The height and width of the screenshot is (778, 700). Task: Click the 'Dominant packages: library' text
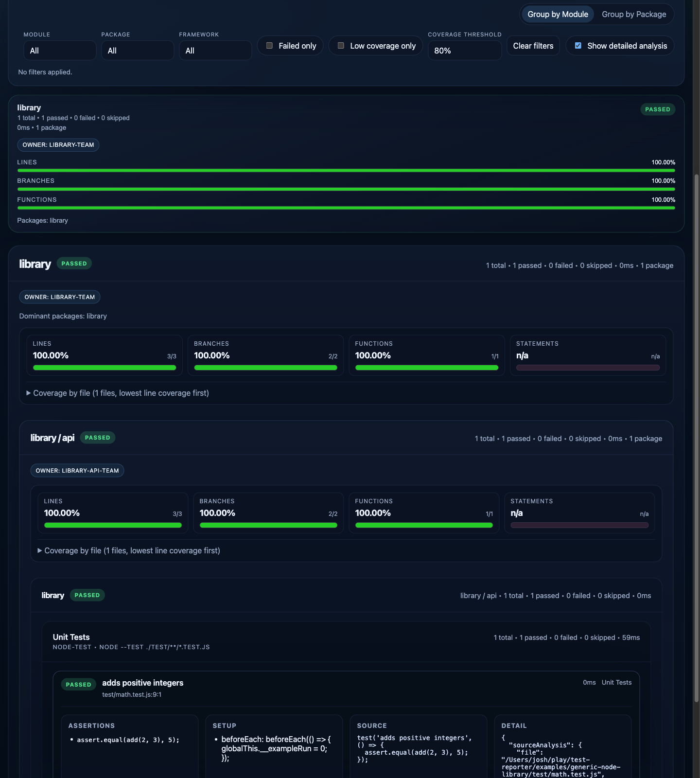tap(63, 316)
